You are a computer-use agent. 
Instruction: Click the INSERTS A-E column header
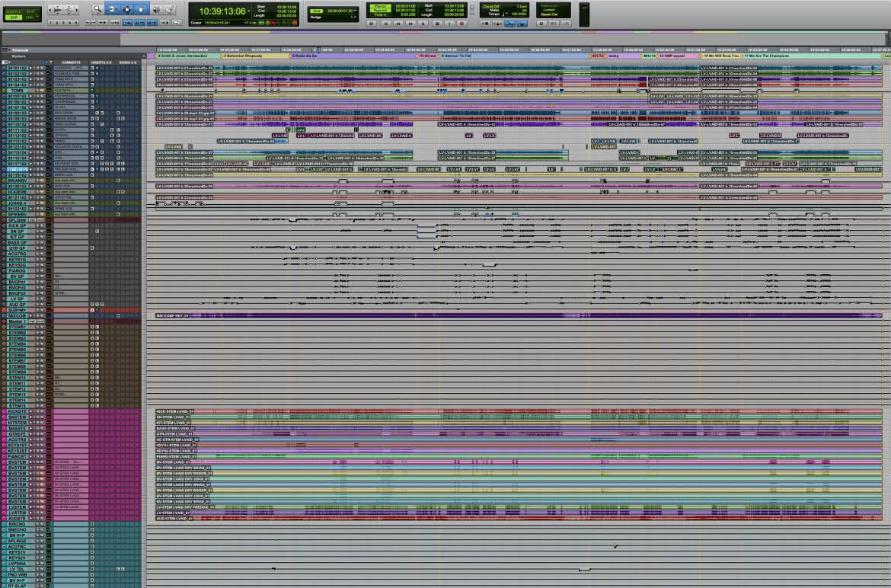coord(101,62)
